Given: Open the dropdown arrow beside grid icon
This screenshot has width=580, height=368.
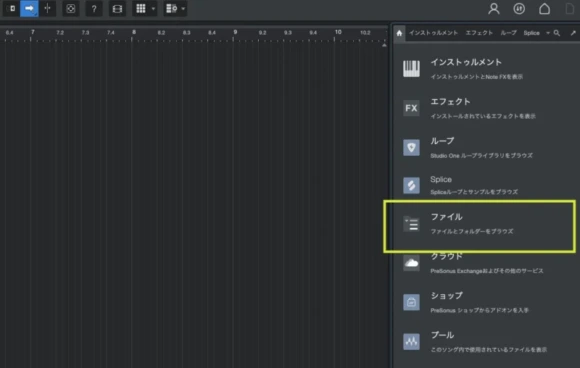Looking at the screenshot, I should pos(153,9).
